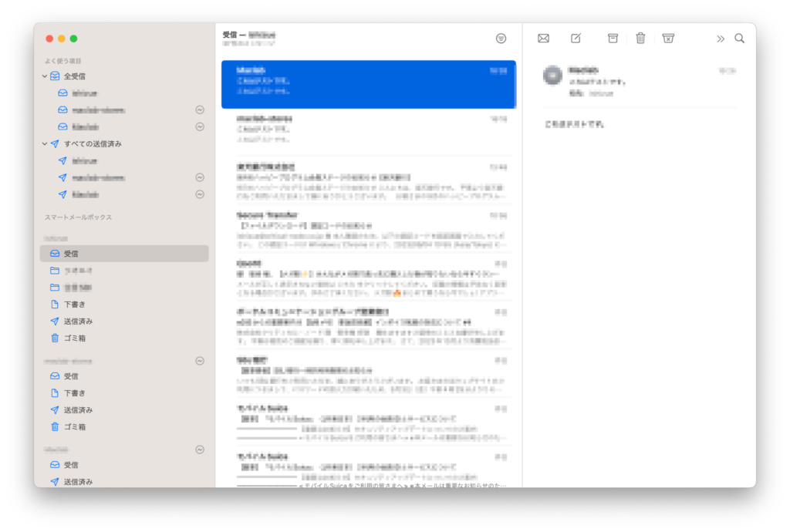Viewport: 790px width, 532px height.
Task: Click the green zoom window button
Action: point(73,39)
